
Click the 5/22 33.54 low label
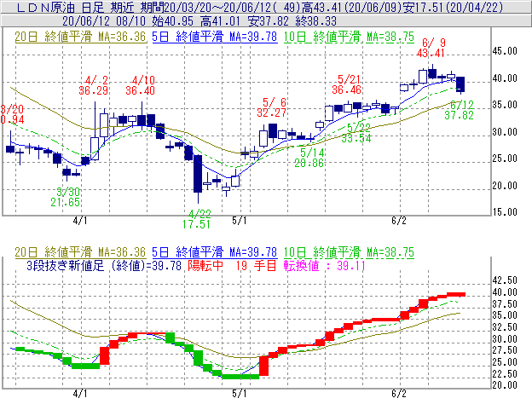point(356,133)
